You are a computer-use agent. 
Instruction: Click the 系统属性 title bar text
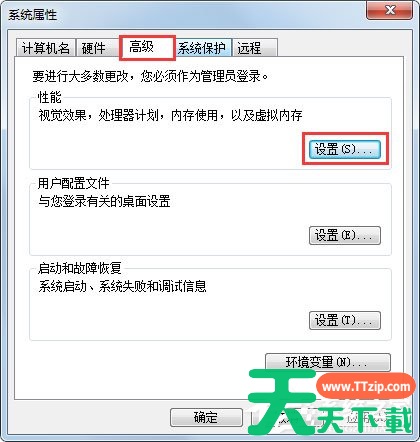[32, 14]
